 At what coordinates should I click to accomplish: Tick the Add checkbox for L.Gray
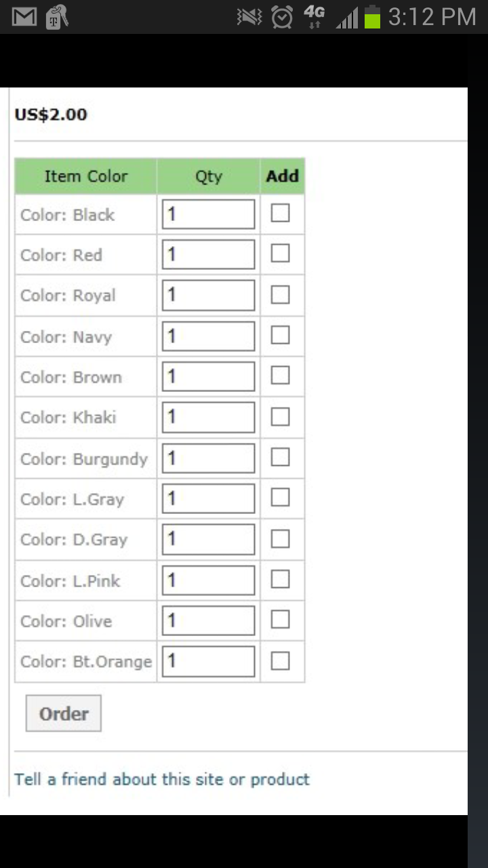[280, 498]
